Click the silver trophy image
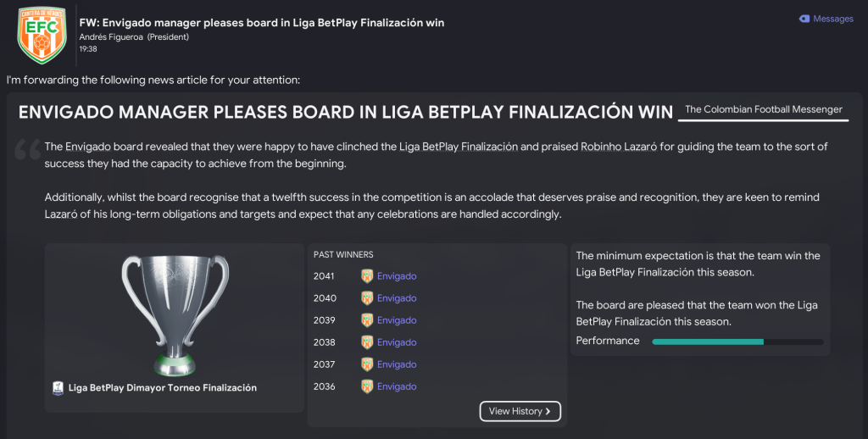 [x=175, y=313]
